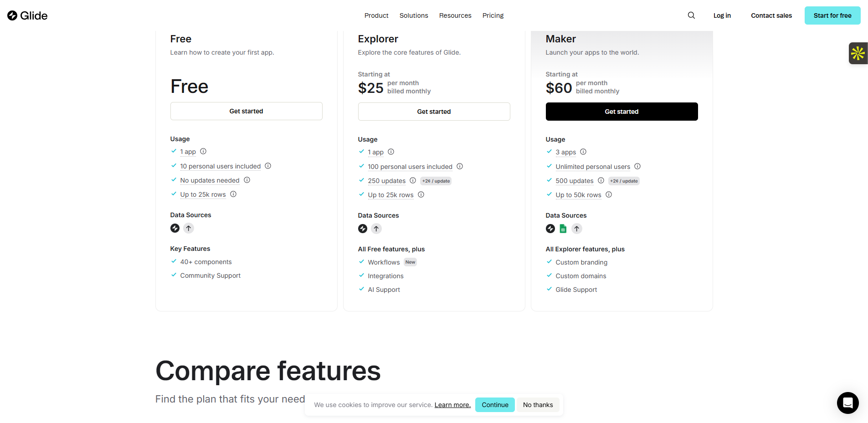Open the chat messenger bubble
Image resolution: width=868 pixels, height=423 pixels.
pyautogui.click(x=847, y=403)
